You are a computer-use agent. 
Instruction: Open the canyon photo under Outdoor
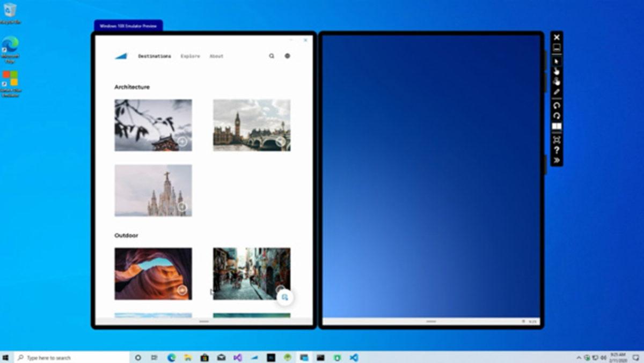click(x=153, y=273)
